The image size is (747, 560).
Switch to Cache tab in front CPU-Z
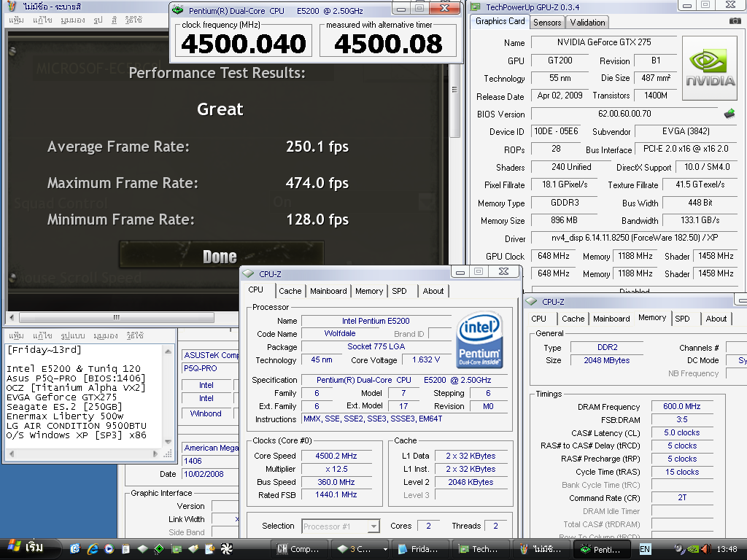click(290, 291)
